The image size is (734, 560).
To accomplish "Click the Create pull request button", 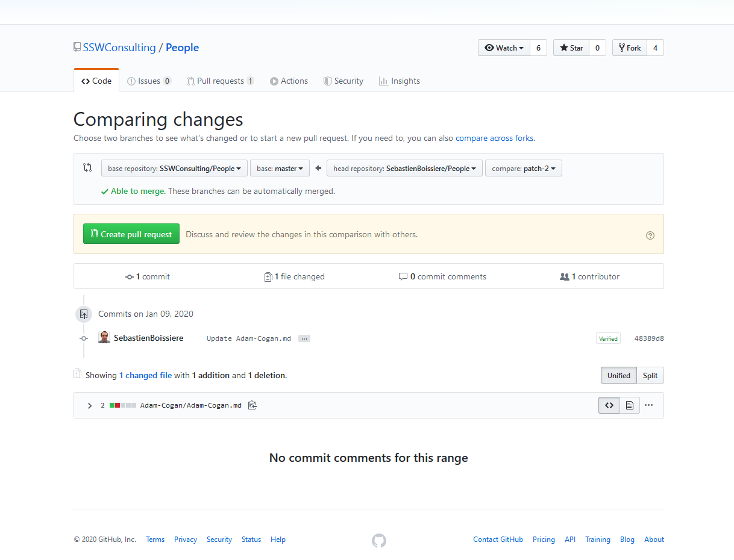I will click(131, 234).
